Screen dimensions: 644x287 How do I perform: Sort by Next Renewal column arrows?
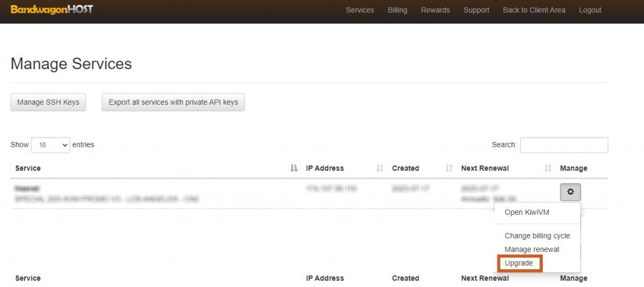548,168
